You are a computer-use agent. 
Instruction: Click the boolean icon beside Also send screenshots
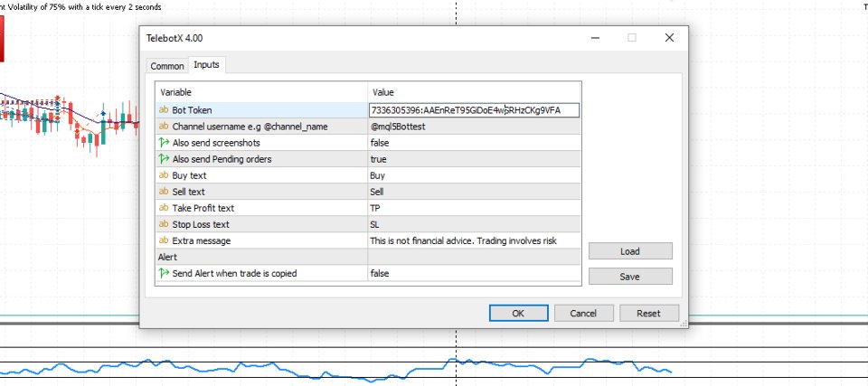click(164, 143)
